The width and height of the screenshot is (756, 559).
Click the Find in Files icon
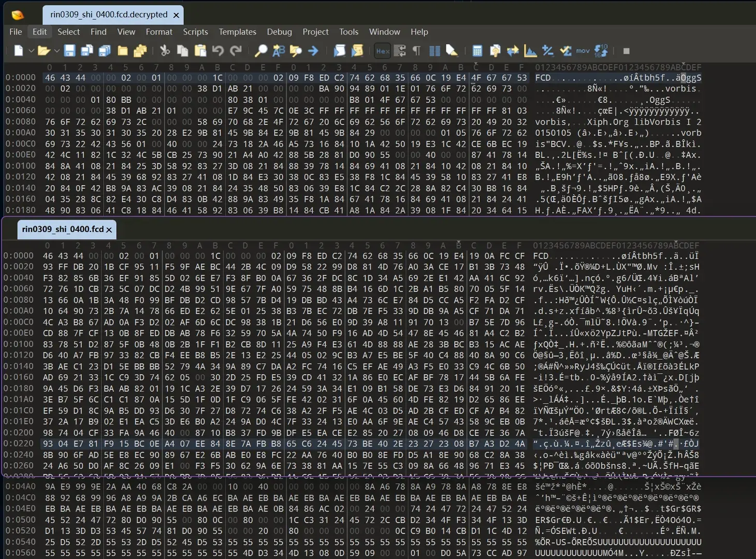296,51
